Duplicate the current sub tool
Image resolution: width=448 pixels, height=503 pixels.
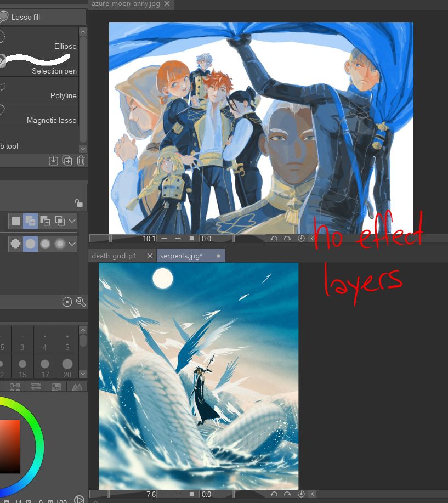coord(67,160)
